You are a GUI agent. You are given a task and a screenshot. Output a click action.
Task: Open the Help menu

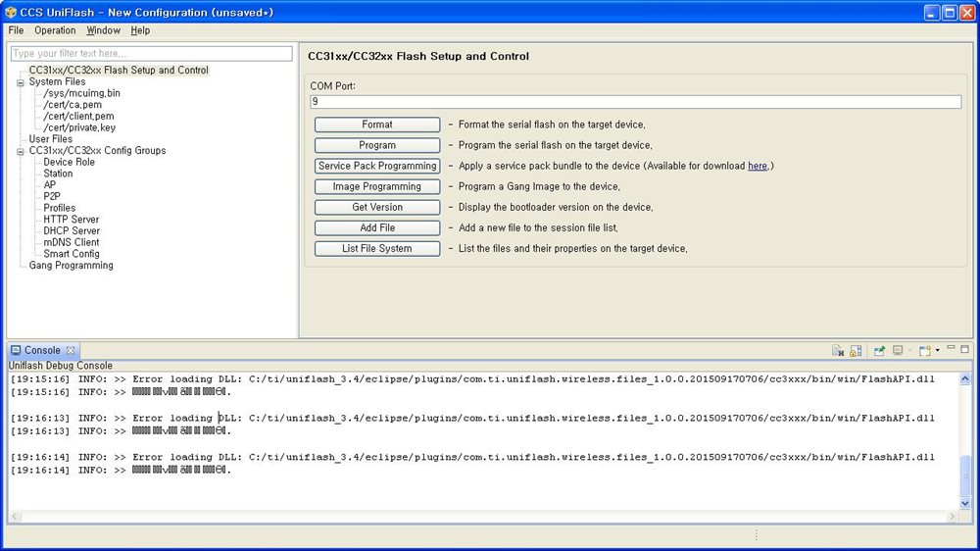point(140,30)
